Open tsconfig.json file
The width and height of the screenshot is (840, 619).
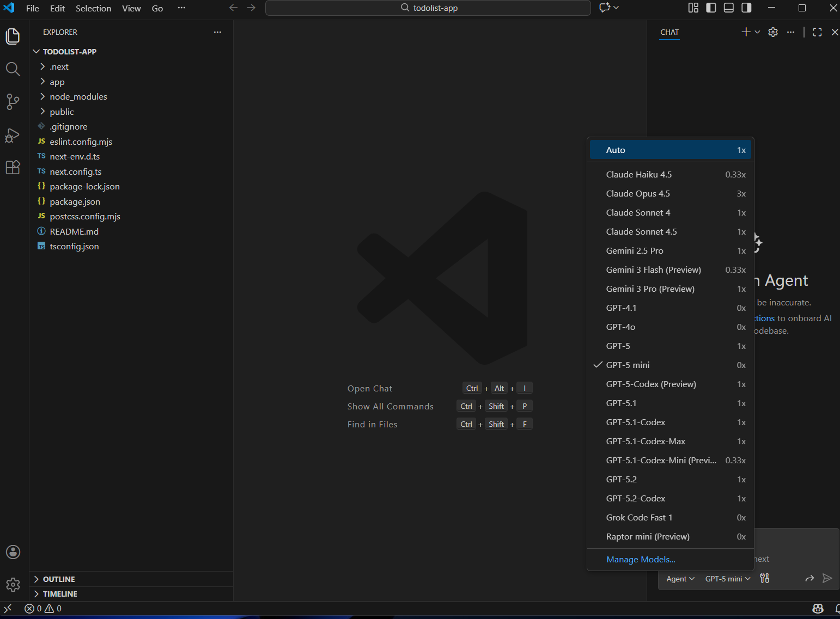point(131,247)
